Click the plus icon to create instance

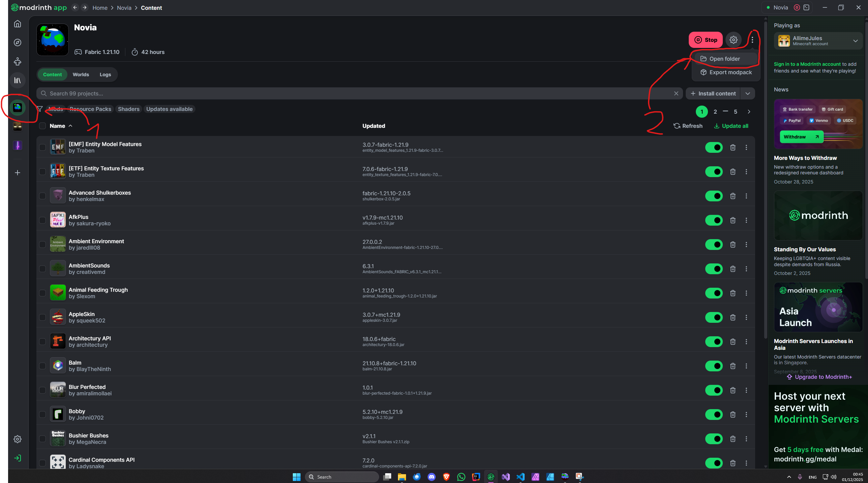pos(18,173)
